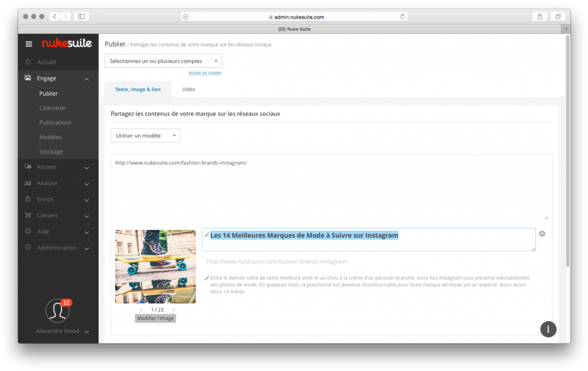The width and height of the screenshot is (588, 371).
Task: Click the Aide help icon
Action: 27,231
